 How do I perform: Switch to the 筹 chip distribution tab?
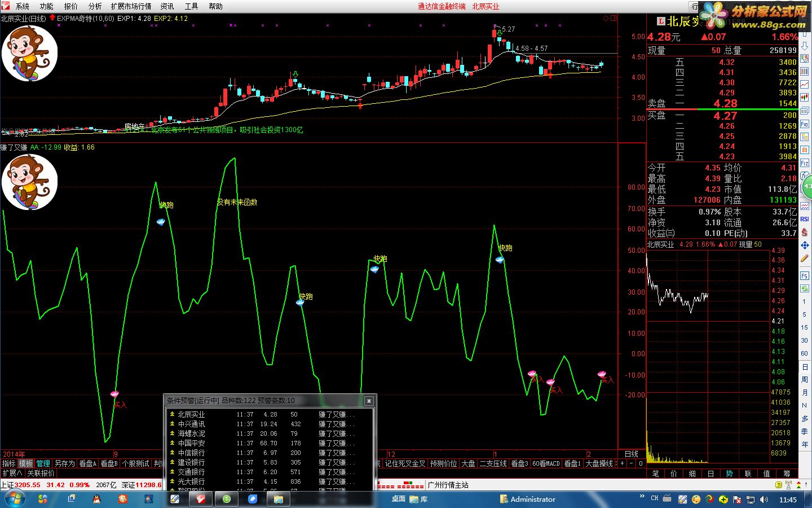[787, 474]
